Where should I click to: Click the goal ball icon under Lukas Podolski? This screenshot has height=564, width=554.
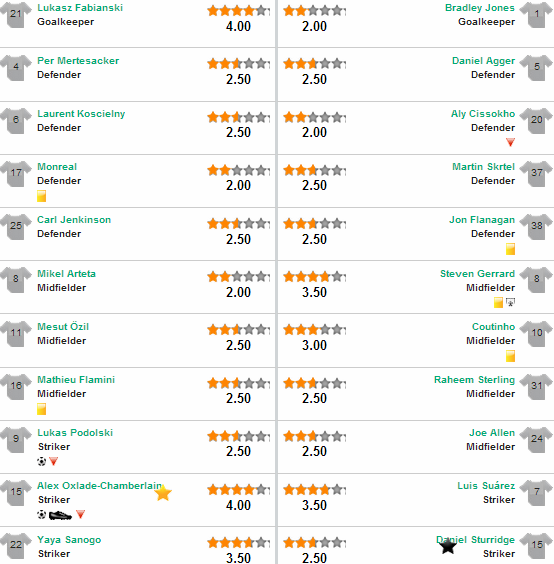pyautogui.click(x=42, y=461)
